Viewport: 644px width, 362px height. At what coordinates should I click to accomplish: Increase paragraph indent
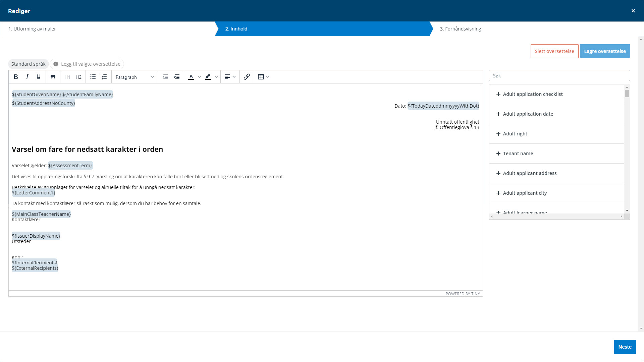point(177,77)
